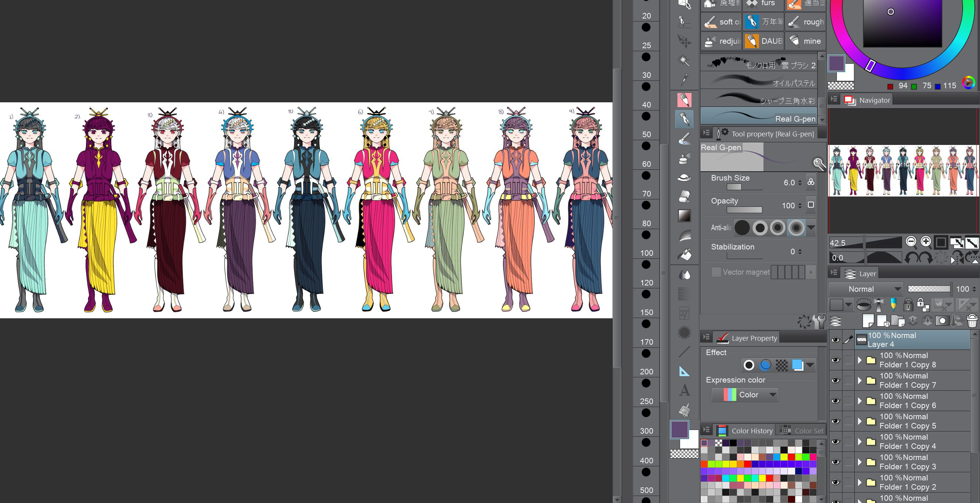Select the Frame border tool
980x503 pixels.
click(x=684, y=313)
